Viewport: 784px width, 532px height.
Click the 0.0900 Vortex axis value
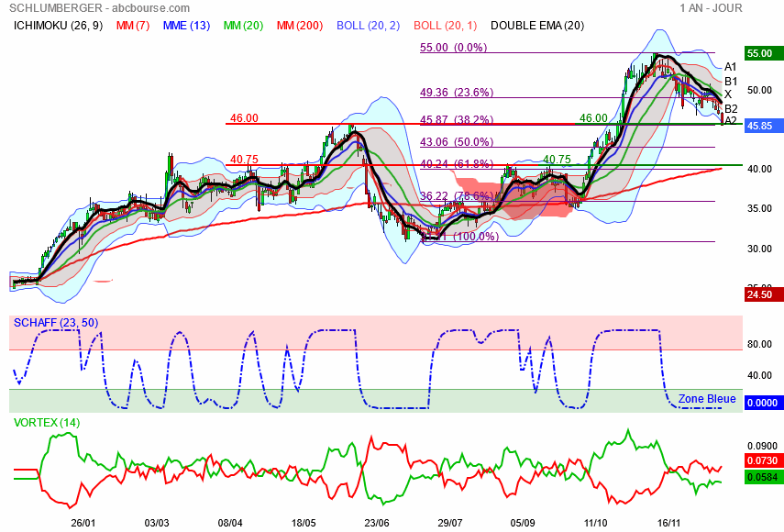click(x=763, y=446)
